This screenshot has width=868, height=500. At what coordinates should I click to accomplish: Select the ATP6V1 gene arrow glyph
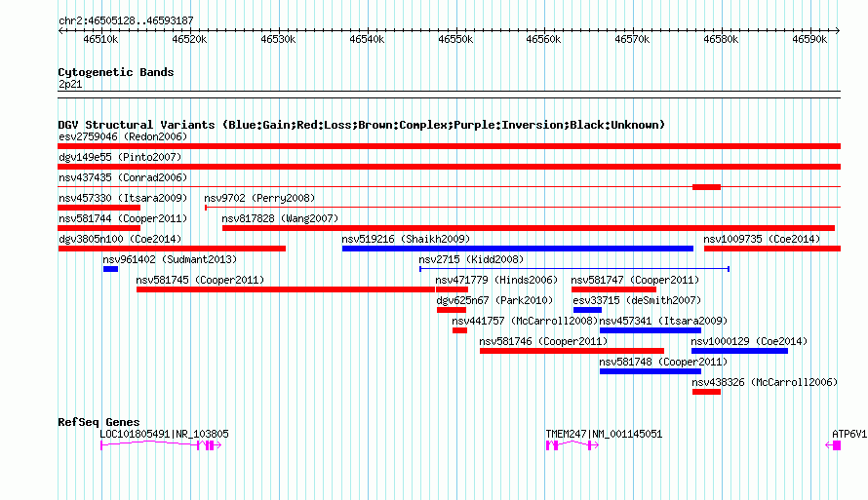click(x=833, y=445)
